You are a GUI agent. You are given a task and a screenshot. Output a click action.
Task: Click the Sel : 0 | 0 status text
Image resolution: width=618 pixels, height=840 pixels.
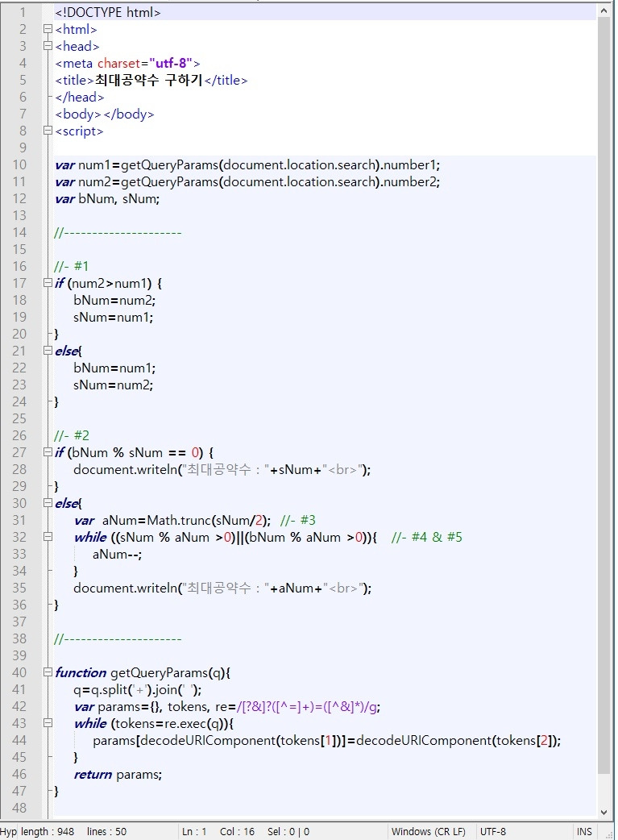click(x=288, y=831)
